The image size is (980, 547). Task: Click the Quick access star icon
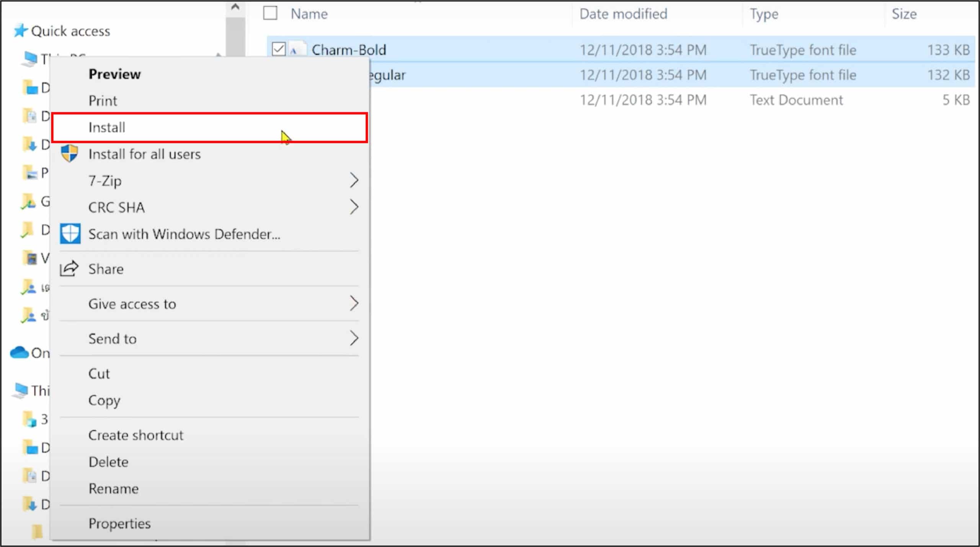click(20, 31)
